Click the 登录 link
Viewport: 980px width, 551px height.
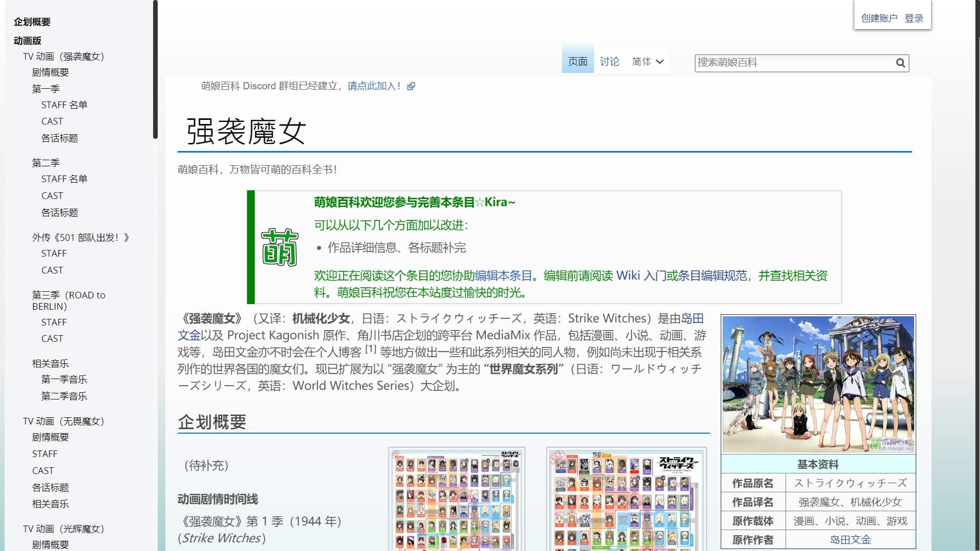(914, 18)
